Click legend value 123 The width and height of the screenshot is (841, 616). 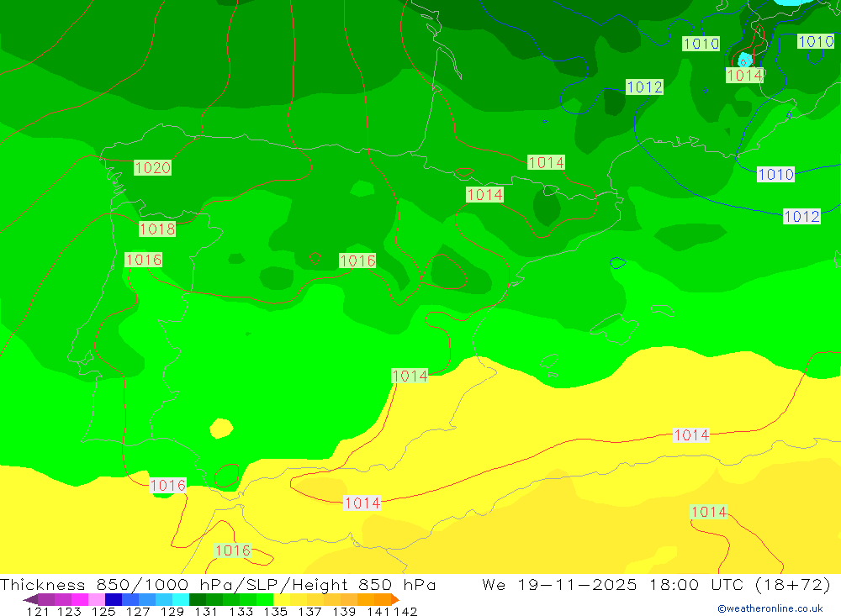(x=69, y=611)
